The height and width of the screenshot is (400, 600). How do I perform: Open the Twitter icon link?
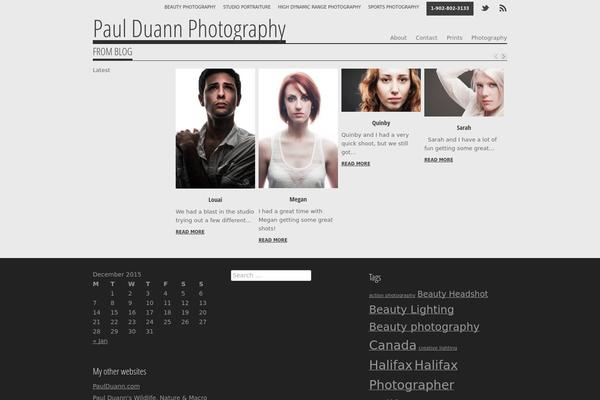pos(485,8)
